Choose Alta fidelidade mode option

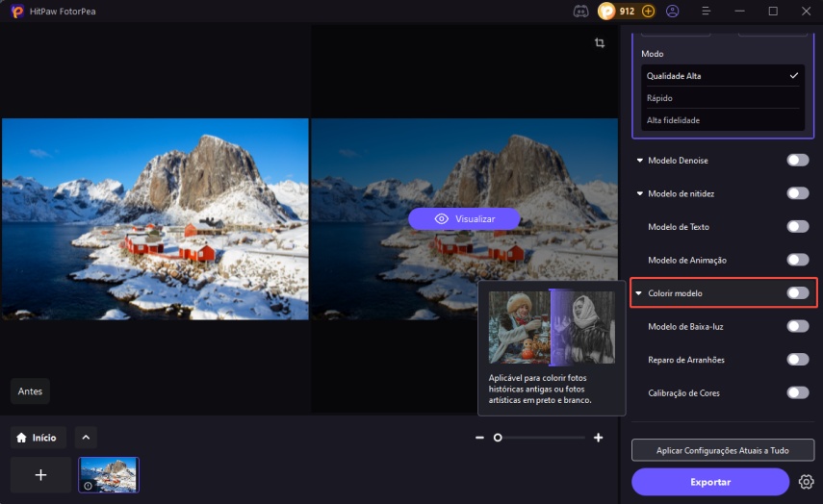723,120
